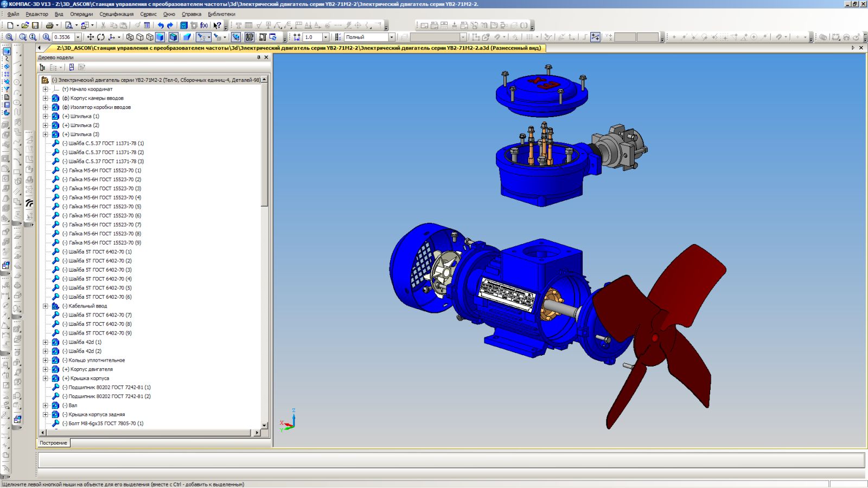Expand the Кабельный ввод tree node
Image resolution: width=868 pixels, height=488 pixels.
[x=46, y=306]
